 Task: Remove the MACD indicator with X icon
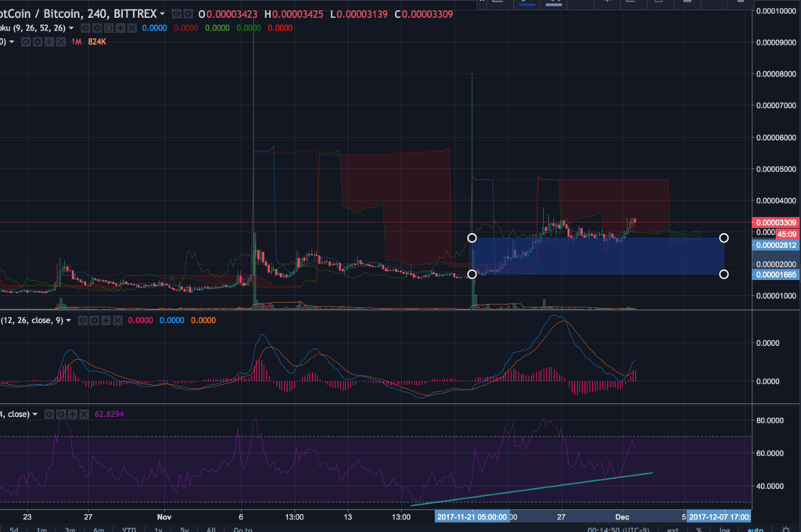click(x=117, y=321)
